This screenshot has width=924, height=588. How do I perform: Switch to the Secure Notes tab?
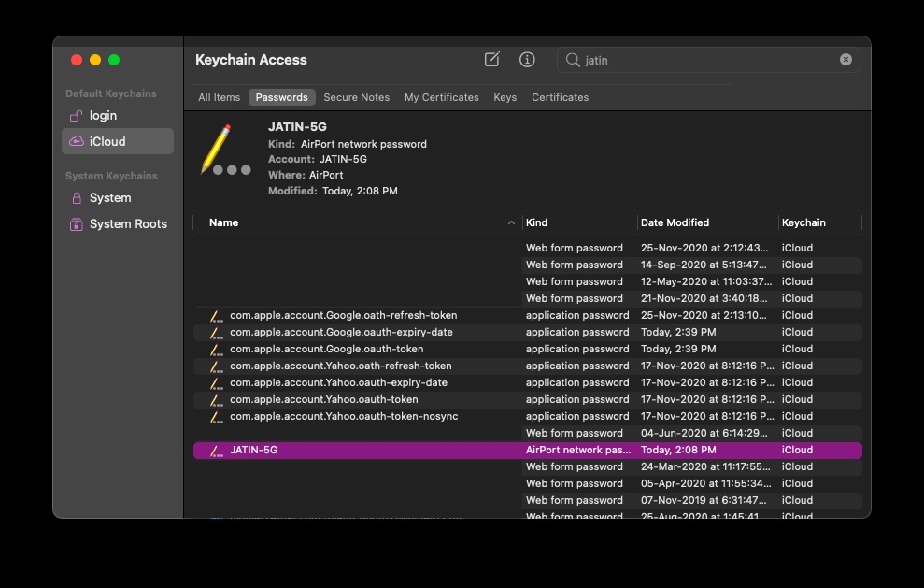click(356, 97)
